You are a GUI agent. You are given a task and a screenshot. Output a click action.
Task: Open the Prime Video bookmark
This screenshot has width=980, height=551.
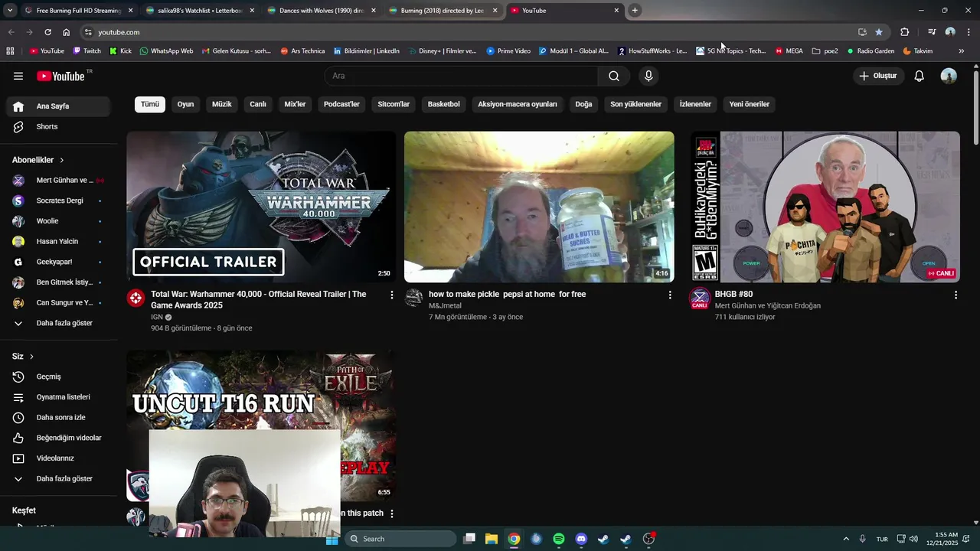(508, 51)
